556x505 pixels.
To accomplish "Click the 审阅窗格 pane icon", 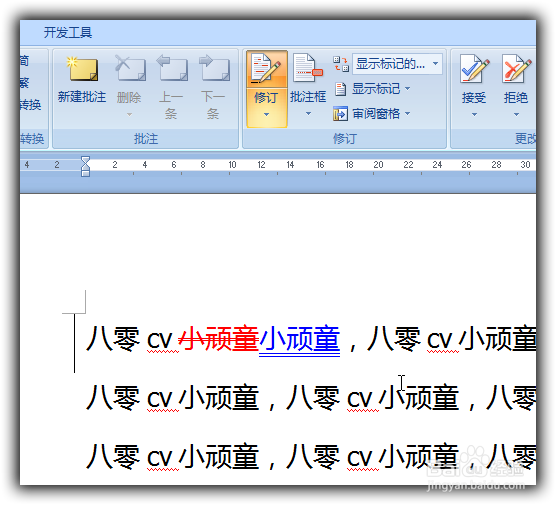I will (x=340, y=114).
